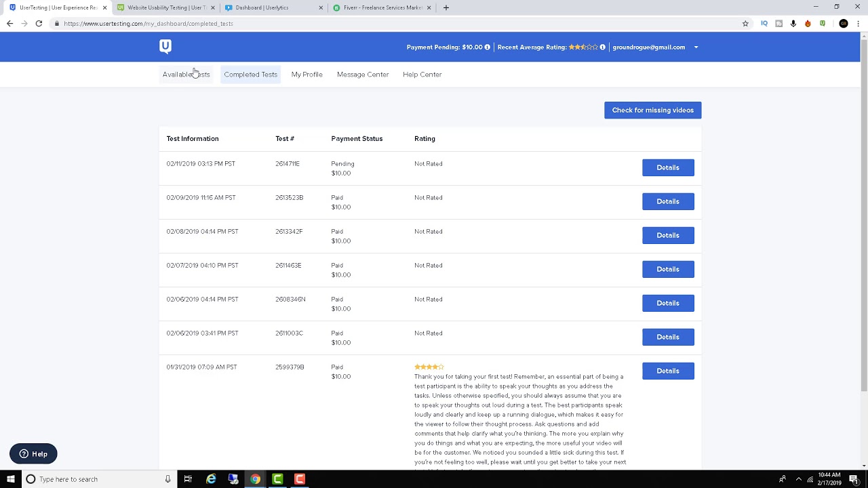Viewport: 868px width, 488px height.
Task: Open a new browser tab
Action: tap(446, 7)
